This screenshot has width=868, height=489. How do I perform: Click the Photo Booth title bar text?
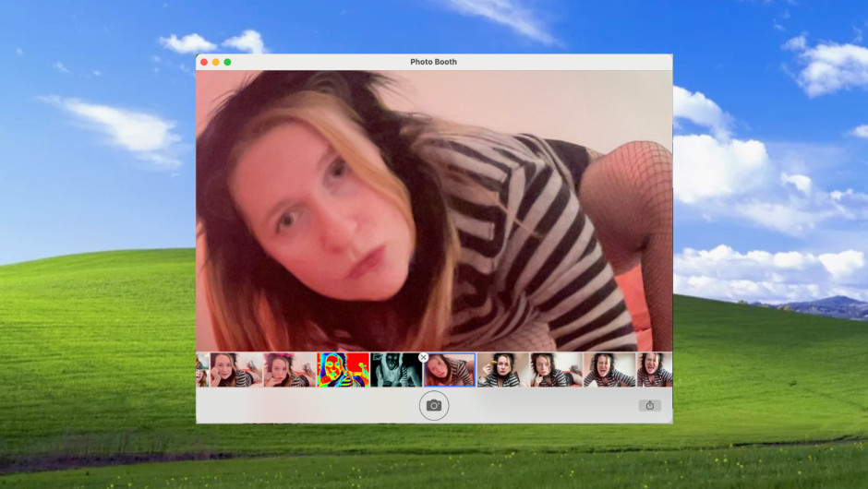pos(433,62)
